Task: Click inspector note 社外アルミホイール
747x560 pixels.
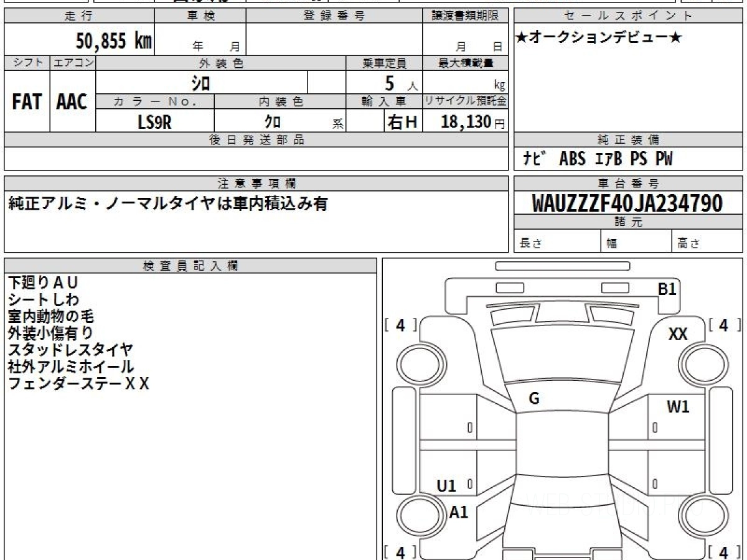Action: (x=70, y=366)
